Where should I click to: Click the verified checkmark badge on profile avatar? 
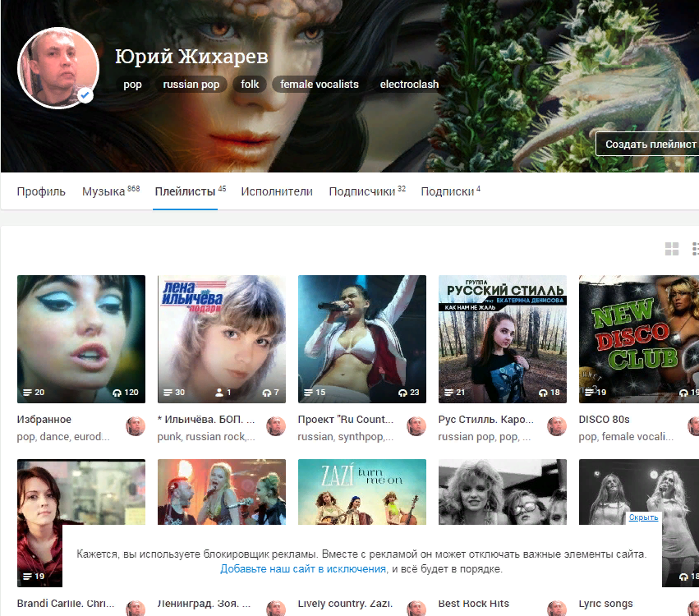[84, 95]
